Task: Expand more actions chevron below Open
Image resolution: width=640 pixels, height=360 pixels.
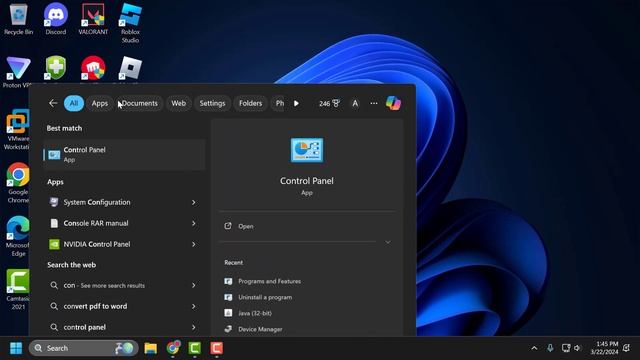Action: (x=388, y=242)
